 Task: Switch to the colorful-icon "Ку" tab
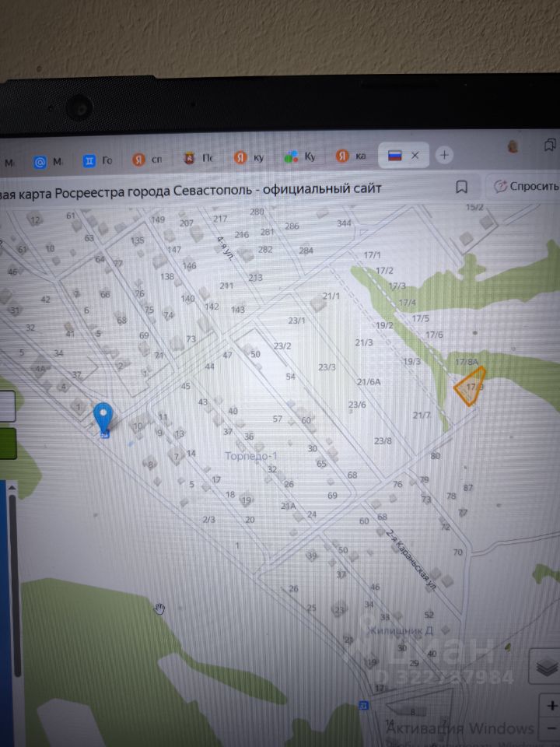point(300,156)
